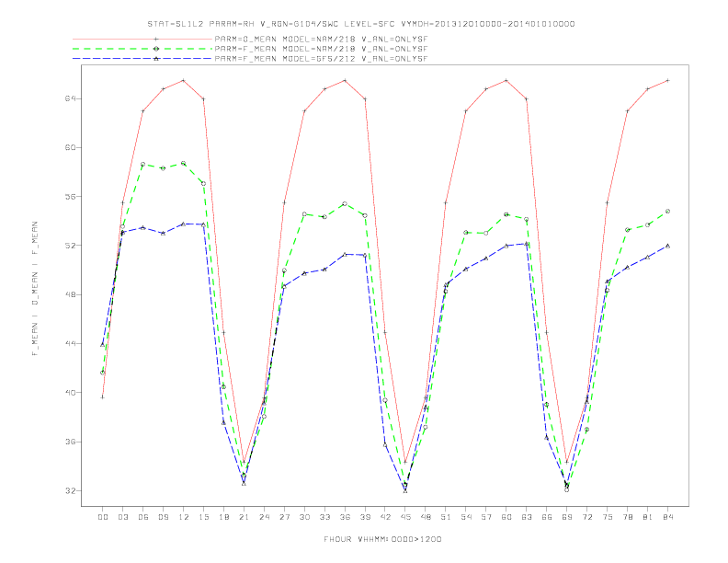This screenshot has height=563, width=728.
Task: Click the FHOUR VHHMM axis label
Action: (x=382, y=539)
